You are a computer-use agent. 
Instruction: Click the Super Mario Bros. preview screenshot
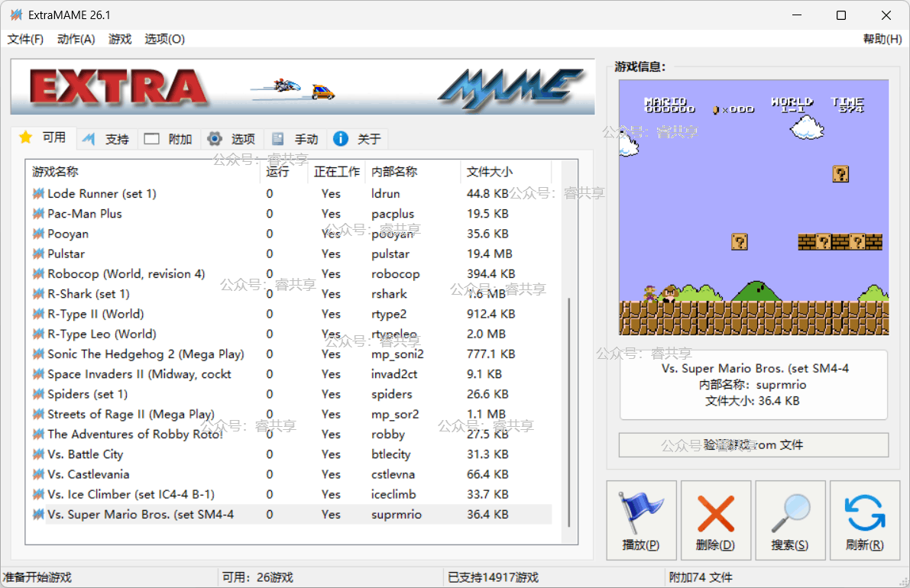point(753,207)
